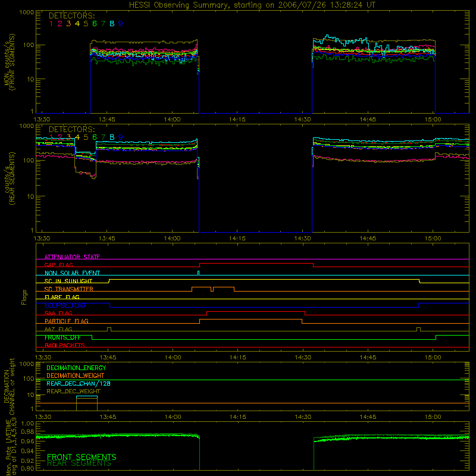Click the BAD_PACKETS flag label

(x=65, y=346)
